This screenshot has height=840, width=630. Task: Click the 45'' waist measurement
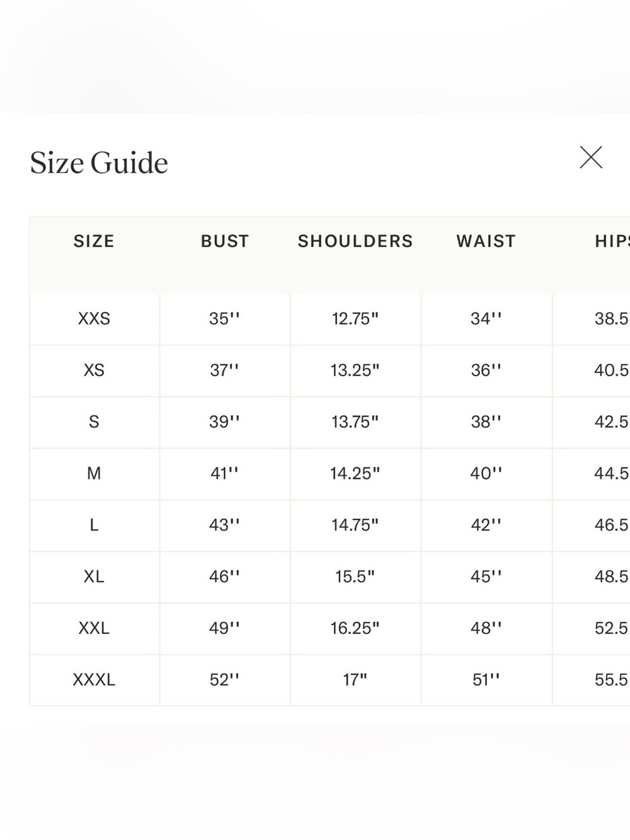pyautogui.click(x=486, y=577)
